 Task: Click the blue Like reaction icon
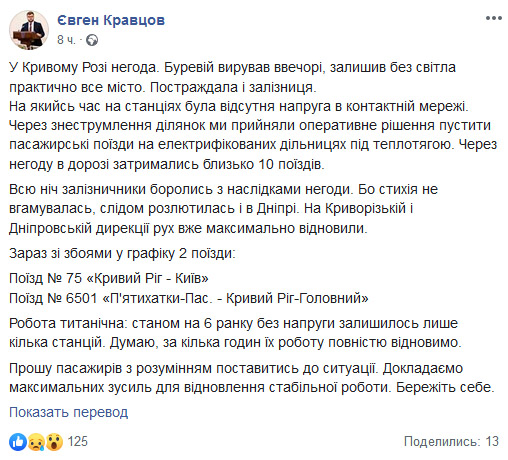18,442
